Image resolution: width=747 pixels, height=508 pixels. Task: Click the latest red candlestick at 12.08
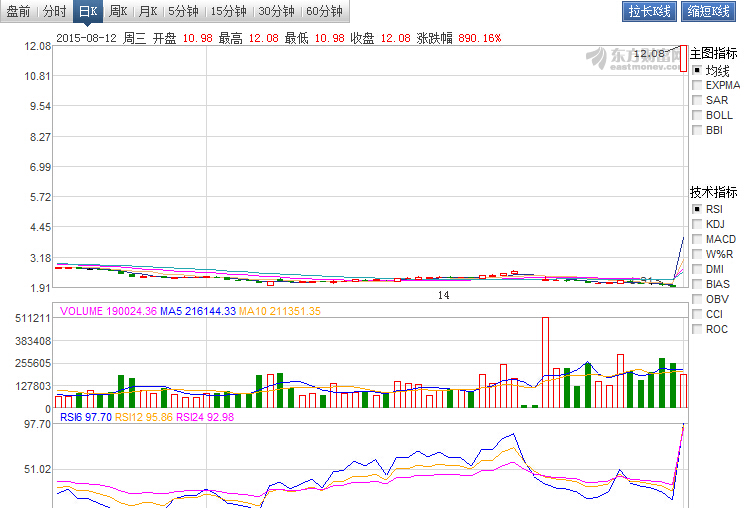click(684, 58)
